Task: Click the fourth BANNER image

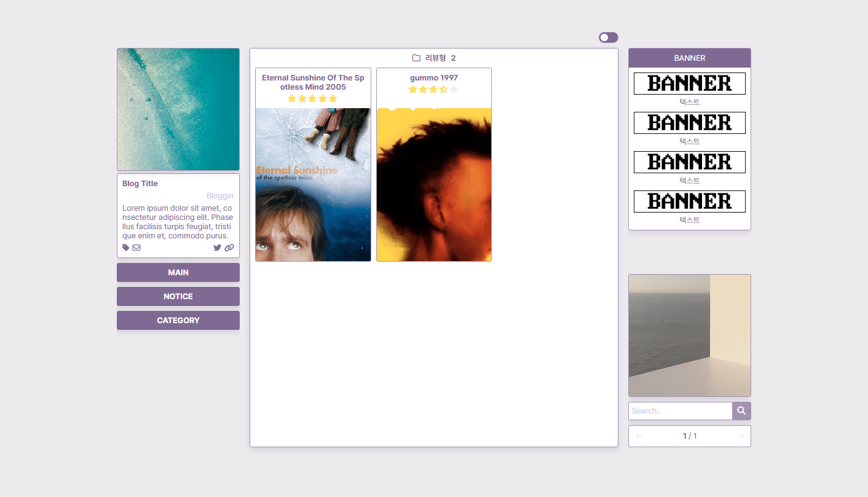Action: 690,202
